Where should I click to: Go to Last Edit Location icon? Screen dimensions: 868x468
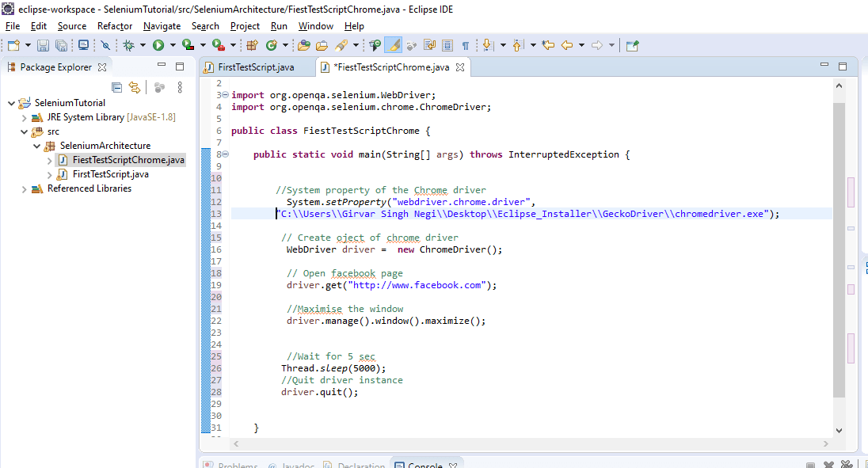pyautogui.click(x=548, y=45)
